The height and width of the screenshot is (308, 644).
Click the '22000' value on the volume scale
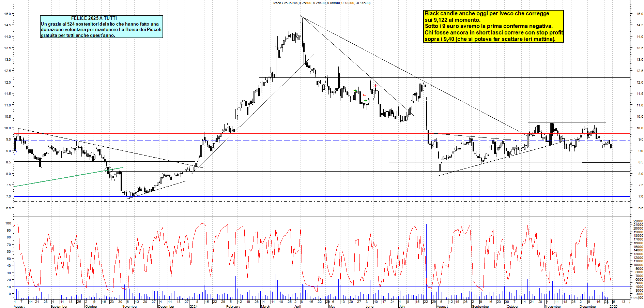(x=638, y=221)
